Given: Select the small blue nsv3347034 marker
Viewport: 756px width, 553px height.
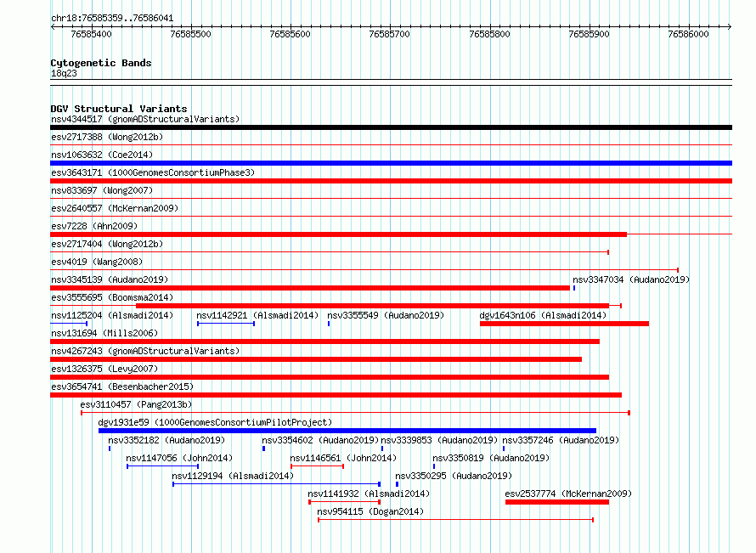Looking at the screenshot, I should pos(573,288).
